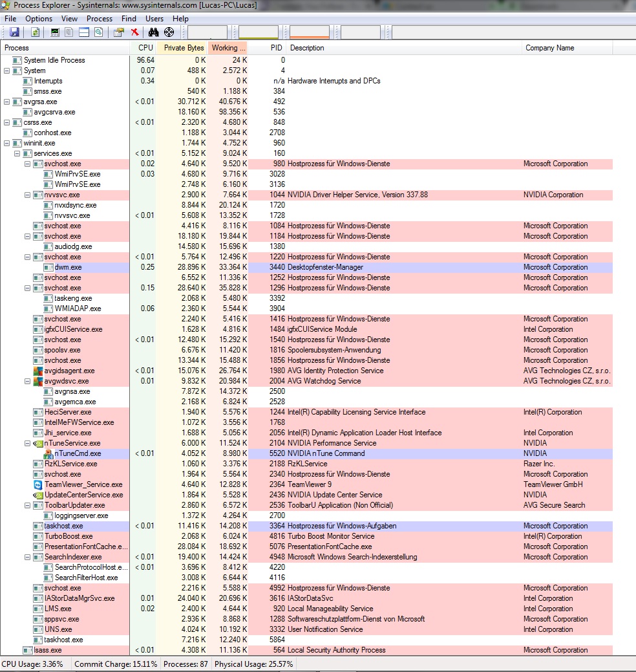Open the File menu
The width and height of the screenshot is (636, 672).
click(x=10, y=18)
